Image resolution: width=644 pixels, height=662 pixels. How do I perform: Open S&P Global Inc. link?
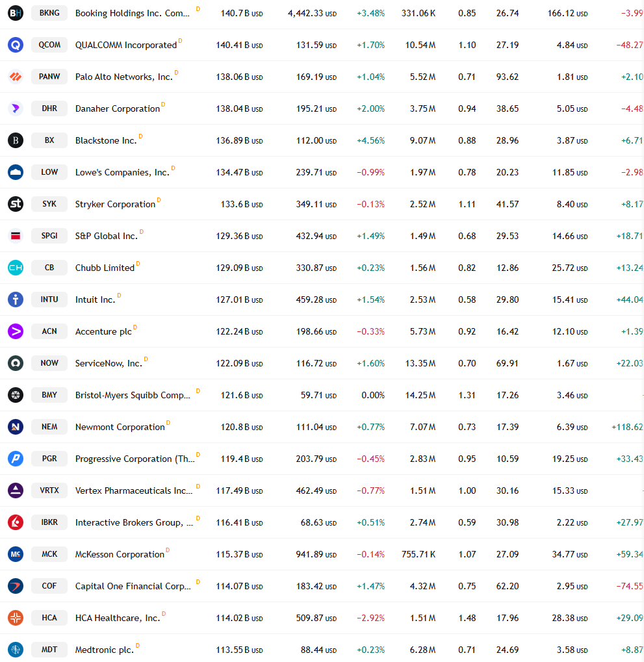tap(107, 236)
